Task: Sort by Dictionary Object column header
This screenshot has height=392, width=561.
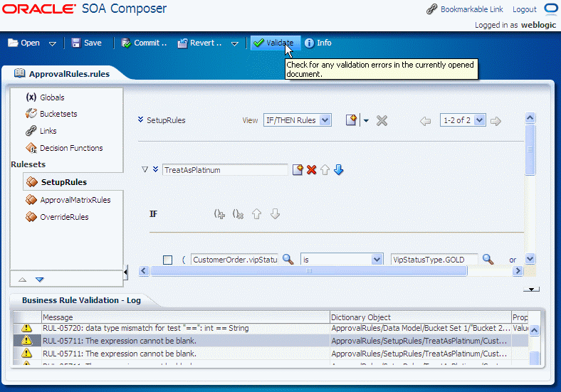Action: tap(420, 317)
